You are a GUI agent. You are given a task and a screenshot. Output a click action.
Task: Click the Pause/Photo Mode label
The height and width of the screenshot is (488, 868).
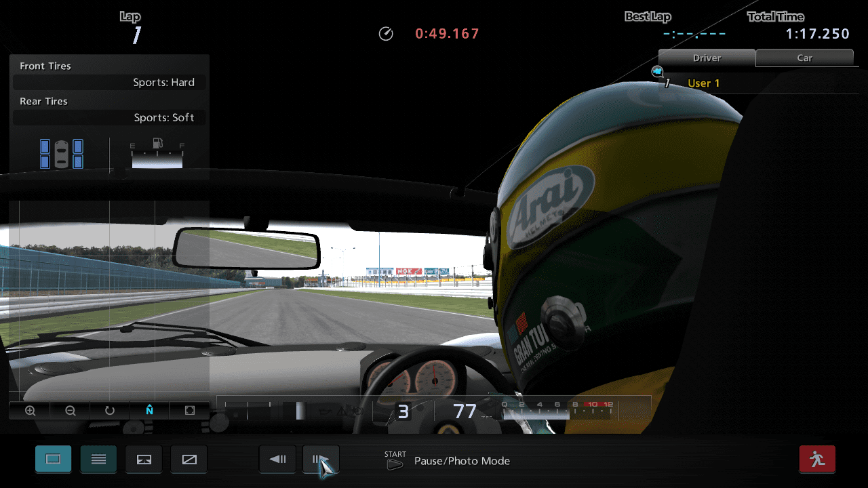coord(462,461)
